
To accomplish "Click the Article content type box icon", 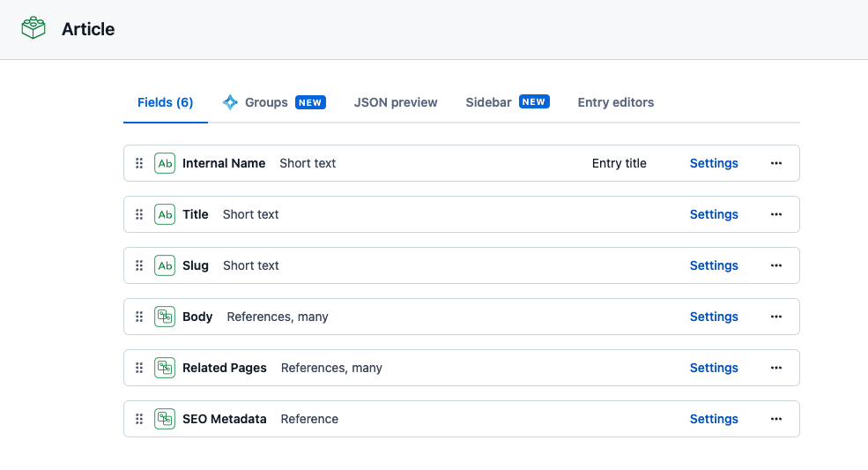I will (33, 28).
